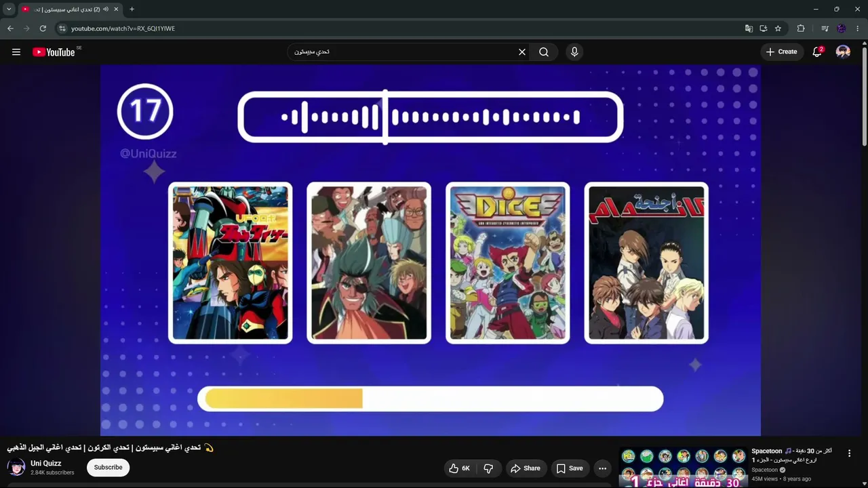
Task: Click the DICE poster in the video
Action: 508,263
